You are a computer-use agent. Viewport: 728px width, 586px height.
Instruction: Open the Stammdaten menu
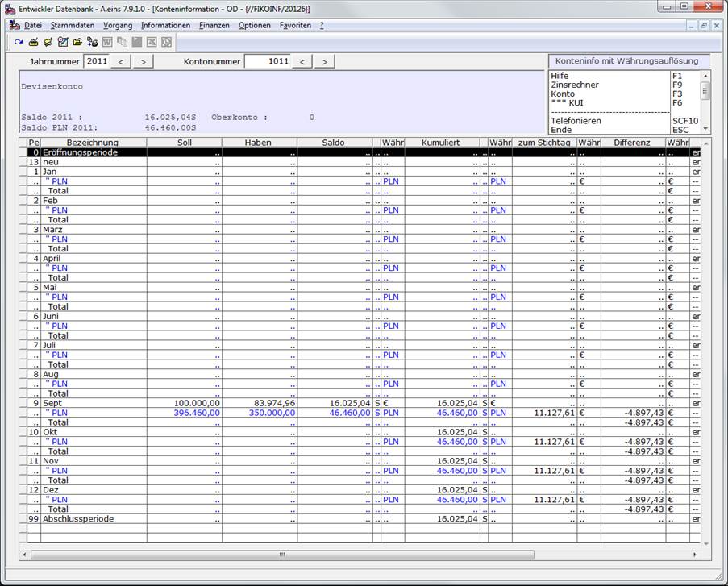point(73,26)
